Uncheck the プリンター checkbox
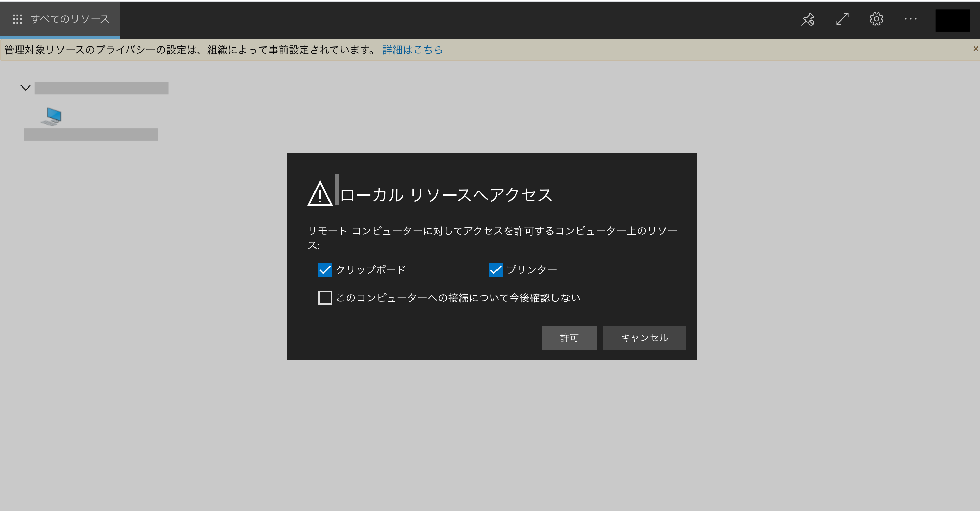The width and height of the screenshot is (980, 511). pyautogui.click(x=495, y=269)
